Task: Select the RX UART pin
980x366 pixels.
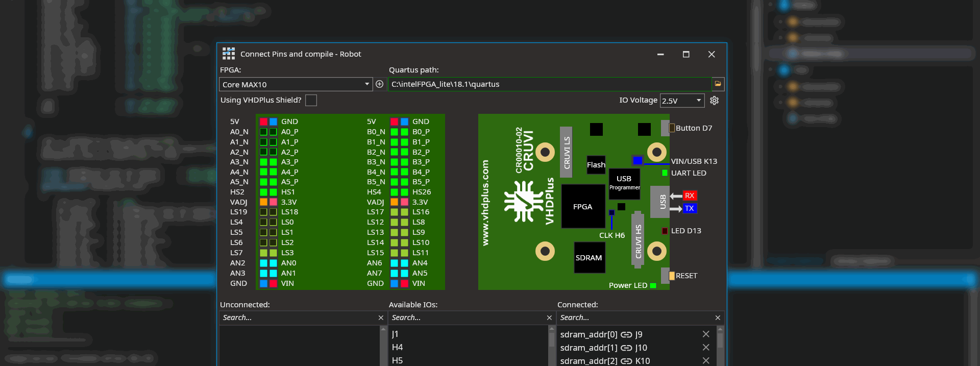Action: (690, 196)
